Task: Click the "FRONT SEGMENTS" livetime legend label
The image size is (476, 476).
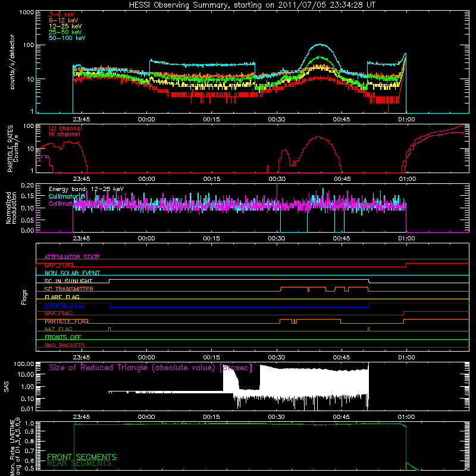Action: [x=82, y=457]
